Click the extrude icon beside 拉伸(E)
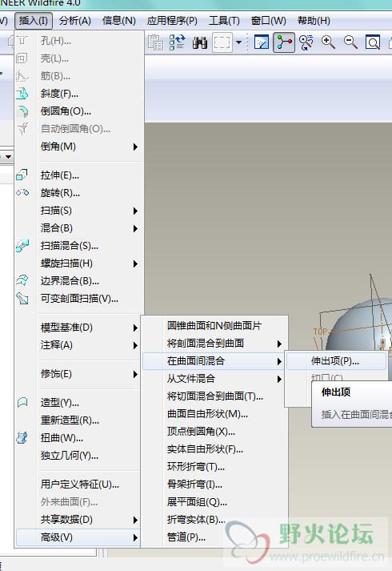This screenshot has height=571, width=392. click(22, 175)
